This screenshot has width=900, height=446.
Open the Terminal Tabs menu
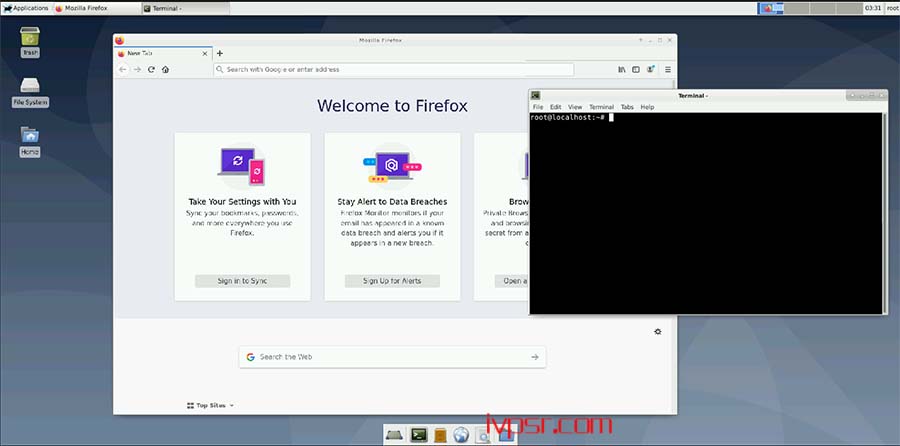click(627, 107)
